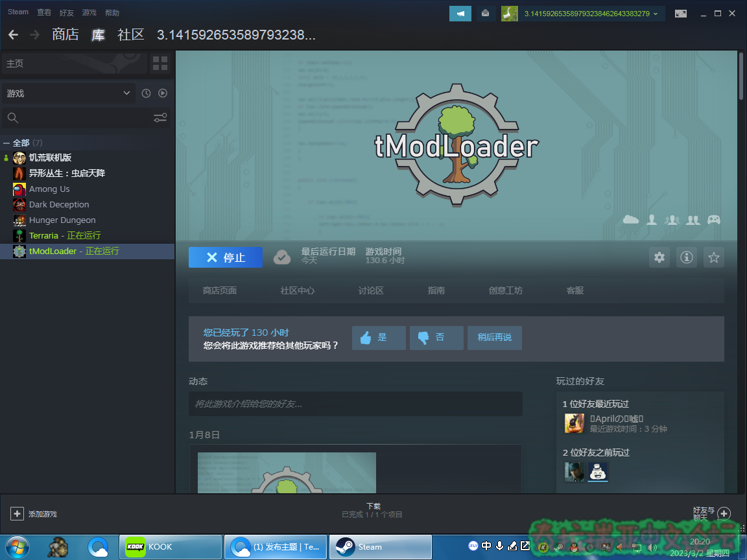747x560 pixels.
Task: Click the game controller support icon
Action: 714,220
